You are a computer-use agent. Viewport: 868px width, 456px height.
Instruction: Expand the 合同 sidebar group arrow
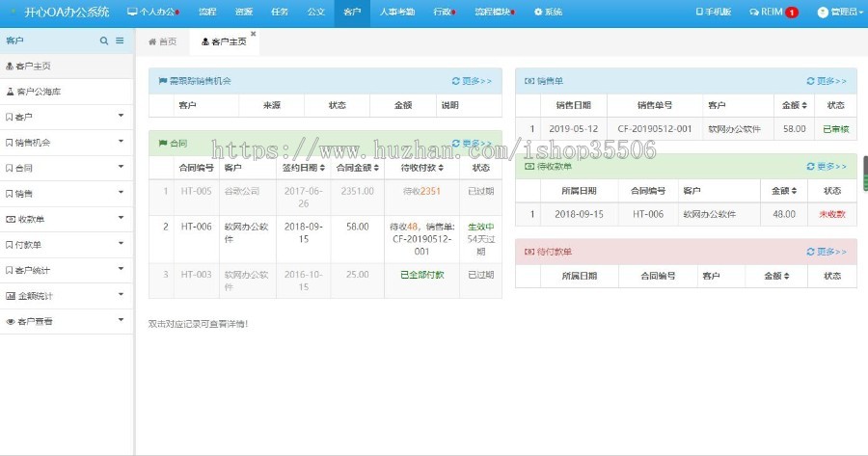pos(121,167)
